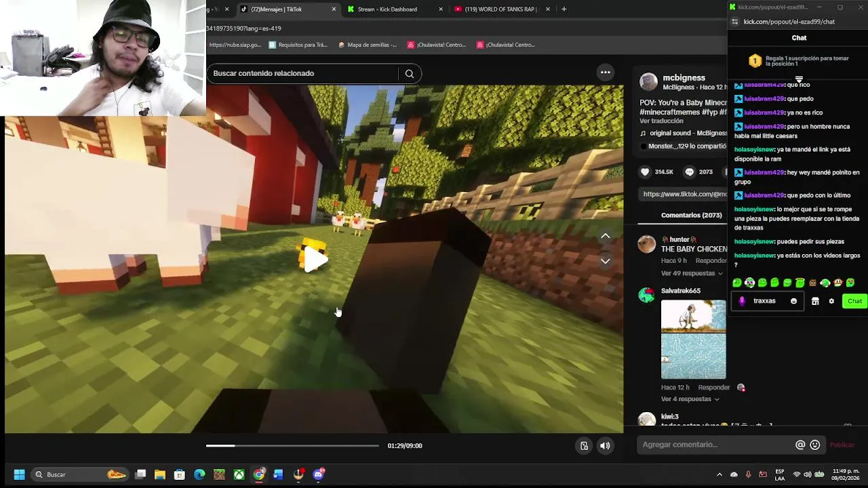The image size is (868, 488).
Task: Click Ver traducción link
Action: [661, 121]
